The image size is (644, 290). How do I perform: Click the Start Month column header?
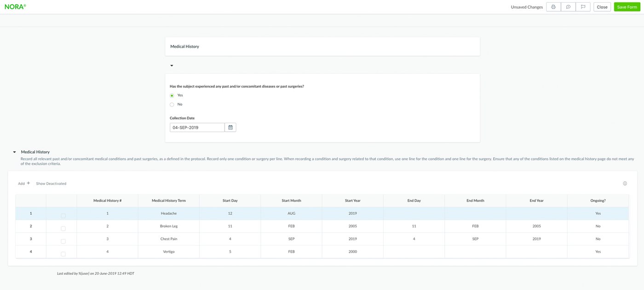click(x=291, y=200)
